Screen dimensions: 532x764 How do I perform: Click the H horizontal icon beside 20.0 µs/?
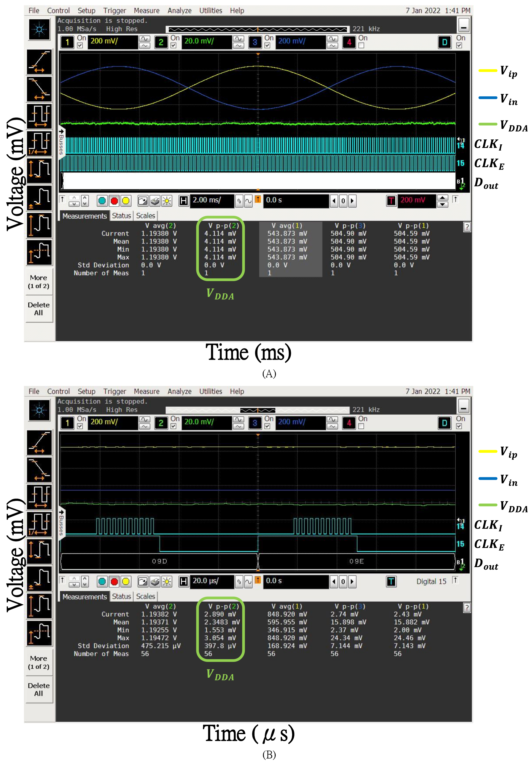point(184,581)
